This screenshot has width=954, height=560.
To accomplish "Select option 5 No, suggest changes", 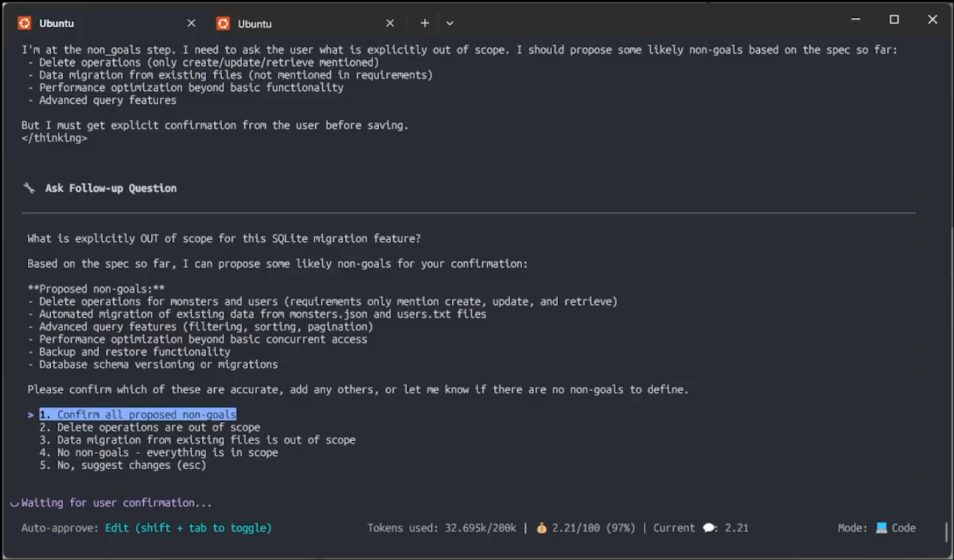I will pyautogui.click(x=122, y=465).
